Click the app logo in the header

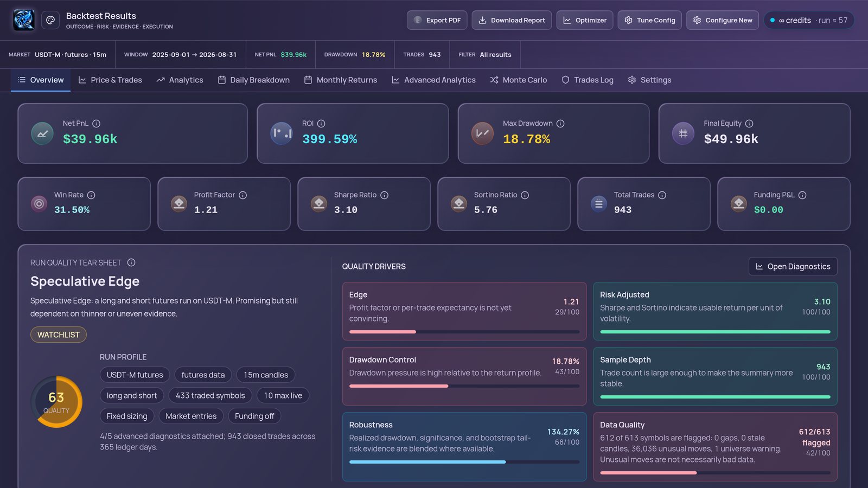[x=24, y=20]
